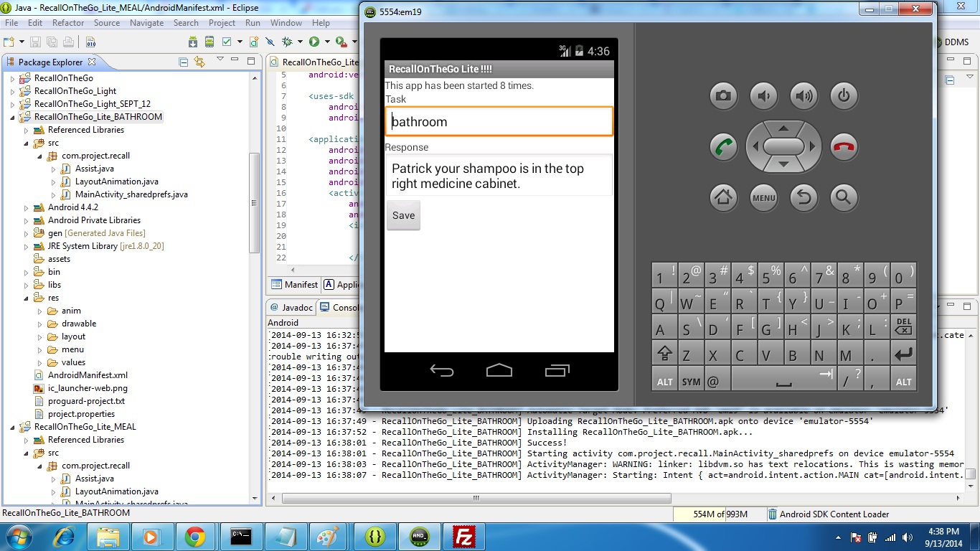Collapse the RecallOnTheGo_Lite_BATHROOM project node
Image resolution: width=980 pixels, height=551 pixels.
point(12,117)
